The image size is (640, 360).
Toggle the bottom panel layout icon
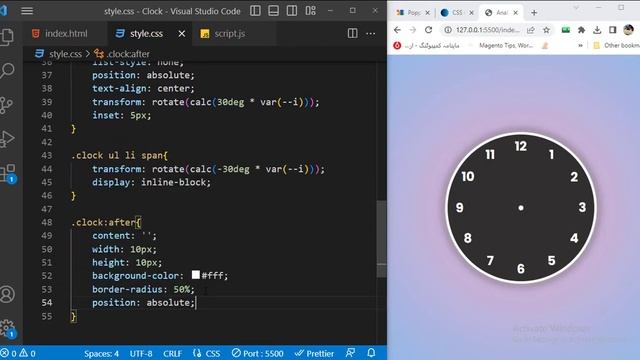click(x=273, y=11)
